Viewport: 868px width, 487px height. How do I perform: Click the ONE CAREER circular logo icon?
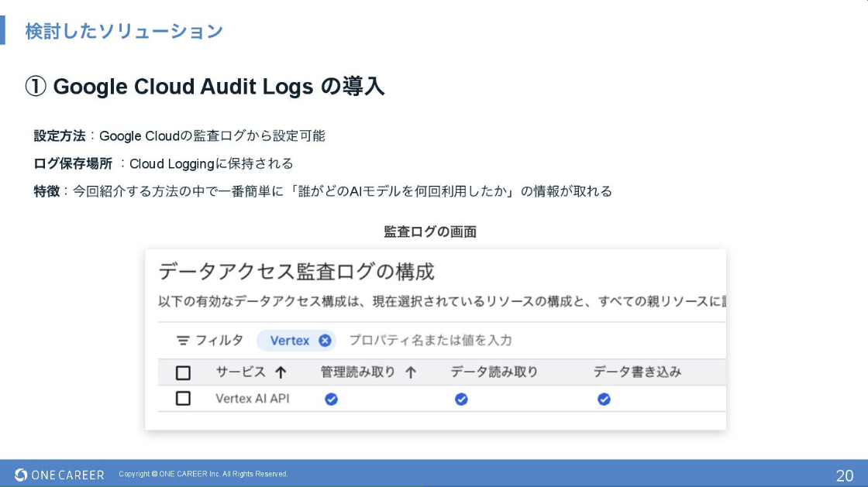21,475
